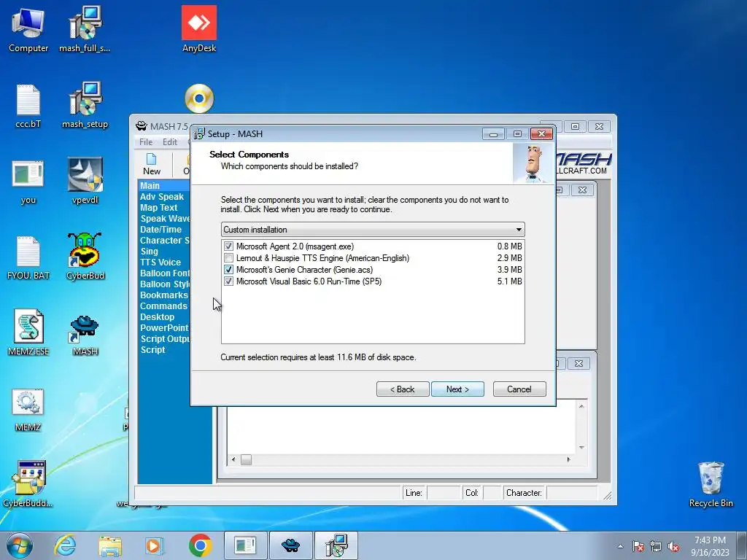Select the CyberBud shortcut icon
Viewport: 747px width, 560px height.
[x=85, y=257]
